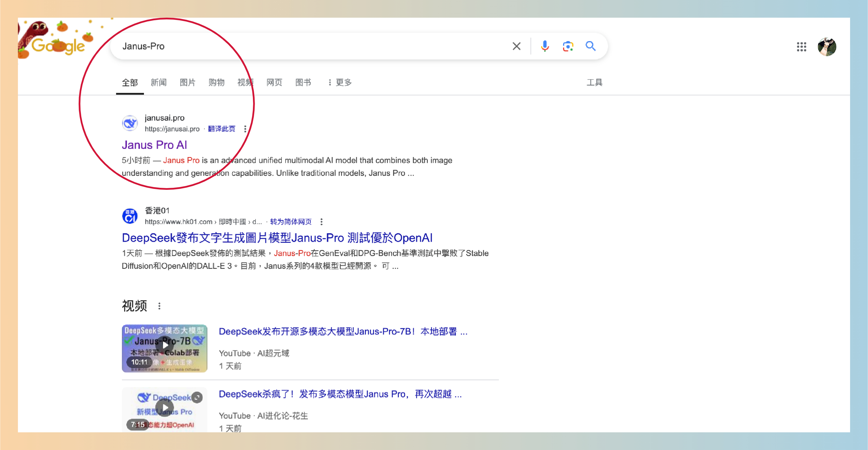Image resolution: width=868 pixels, height=450 pixels.
Task: Open three-dot menu for 香港01 result
Action: point(321,222)
